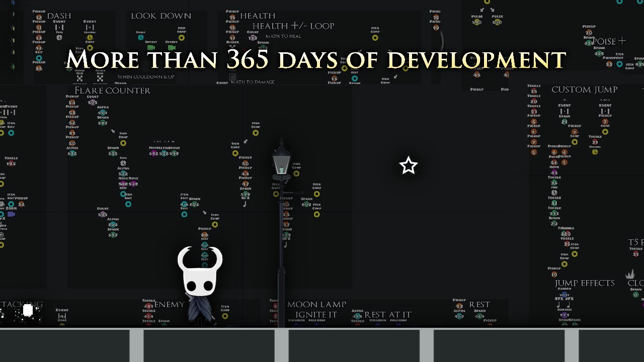
Task: Click the white outlined star
Action: pos(408,165)
